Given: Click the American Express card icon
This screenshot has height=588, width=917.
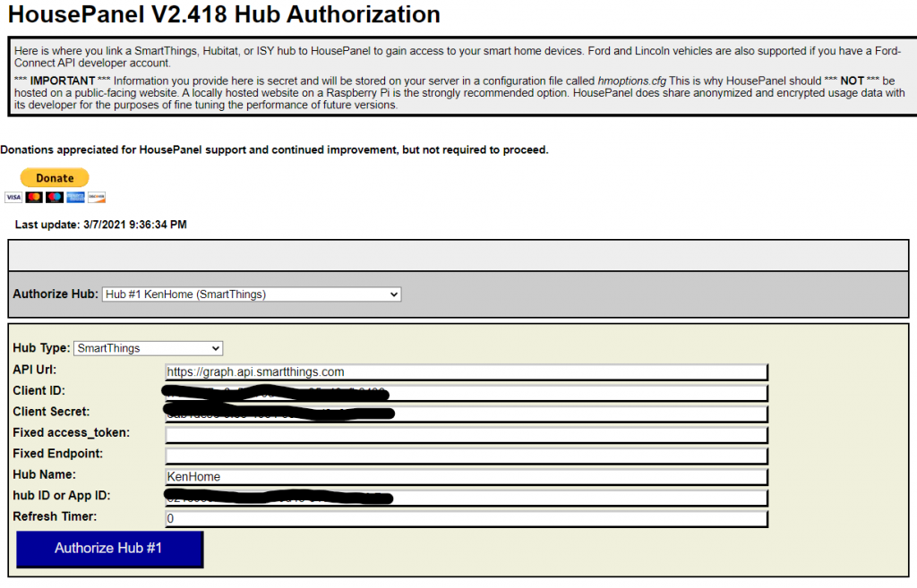Looking at the screenshot, I should (75, 198).
